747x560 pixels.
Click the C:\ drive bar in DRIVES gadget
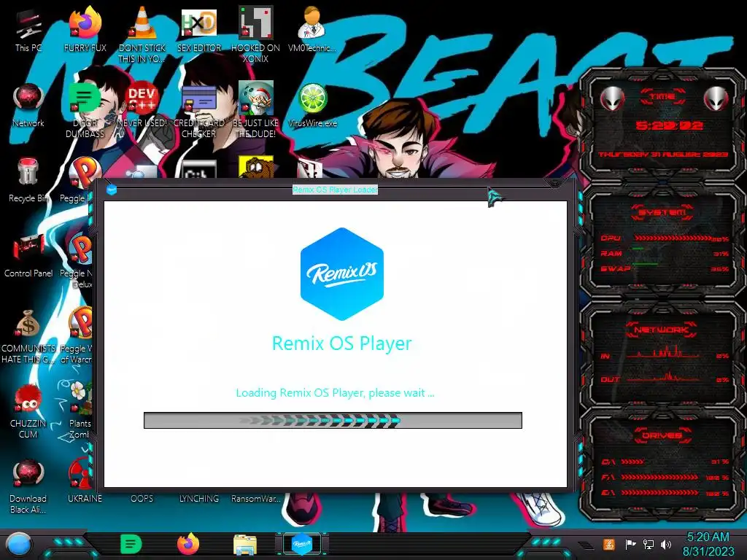tap(632, 462)
